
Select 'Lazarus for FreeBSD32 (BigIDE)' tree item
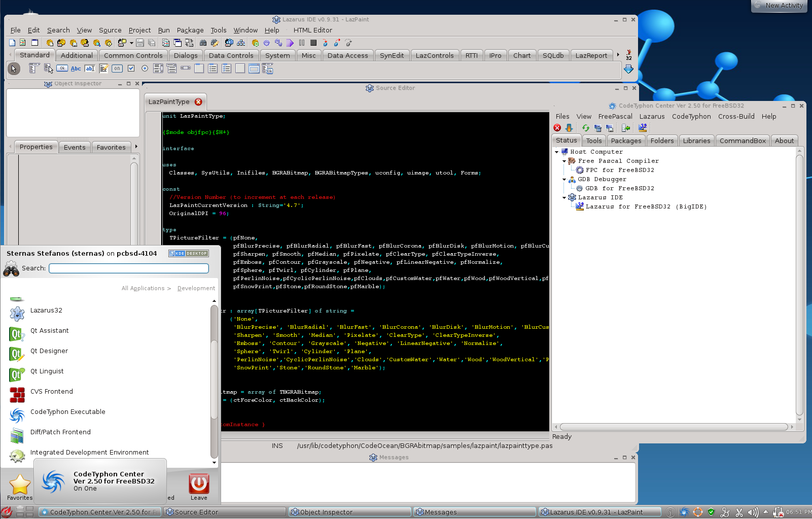click(x=646, y=206)
